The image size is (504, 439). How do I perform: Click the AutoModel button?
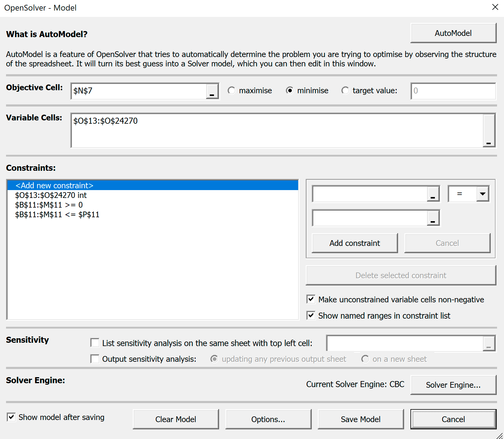pyautogui.click(x=453, y=33)
